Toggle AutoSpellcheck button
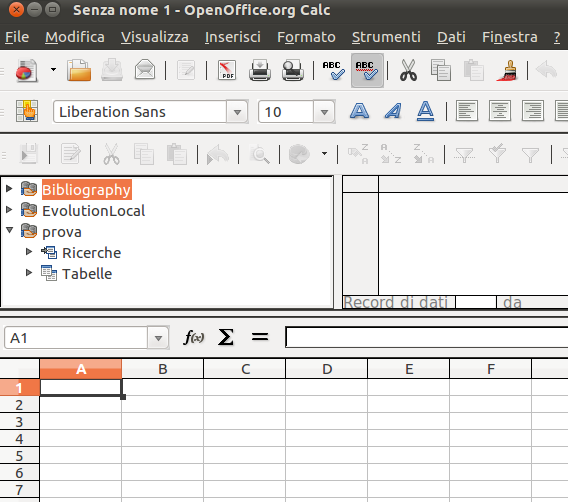The image size is (568, 502). pos(367,70)
